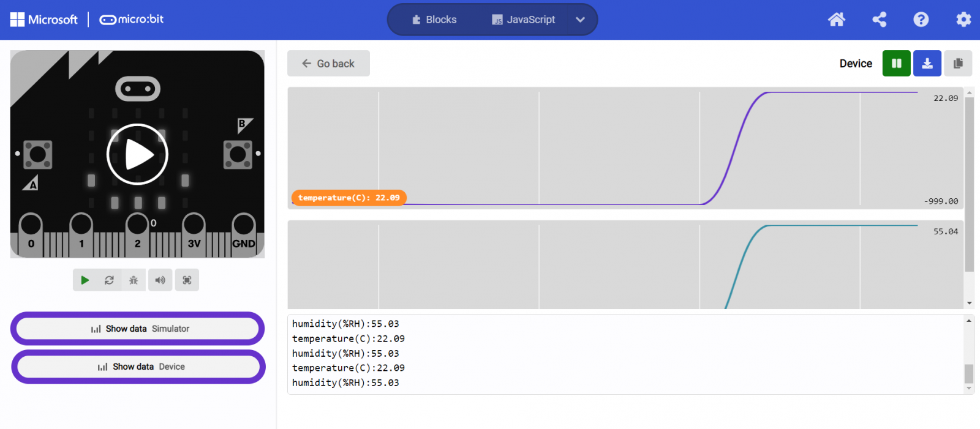The width and height of the screenshot is (980, 429).
Task: Start the simulator with small play button
Action: (x=85, y=280)
